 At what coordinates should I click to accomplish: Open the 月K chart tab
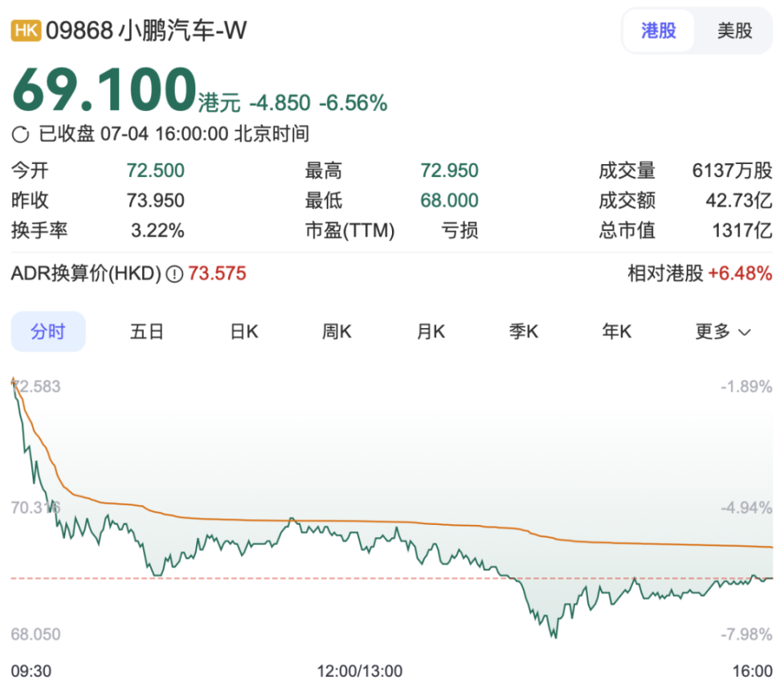click(430, 331)
